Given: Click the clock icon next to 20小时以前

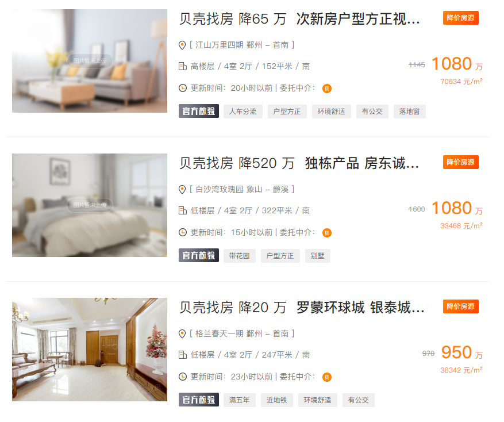Looking at the screenshot, I should coord(183,88).
